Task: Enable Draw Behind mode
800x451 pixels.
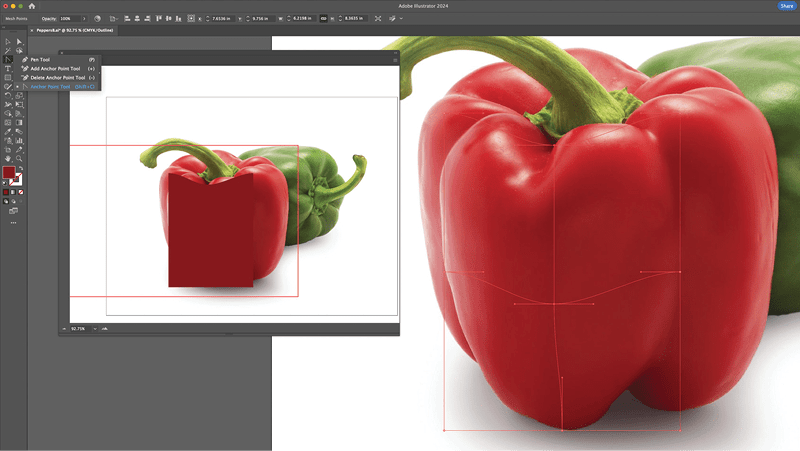Action: (x=13, y=202)
